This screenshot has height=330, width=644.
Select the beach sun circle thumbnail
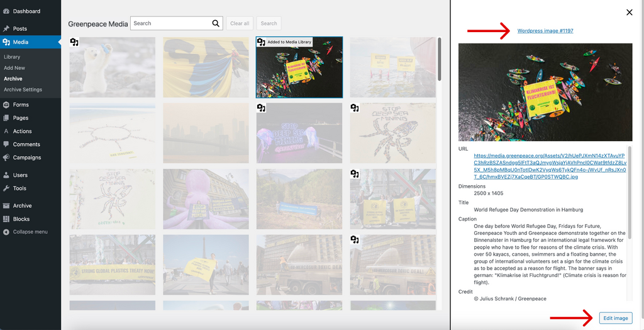click(x=113, y=134)
